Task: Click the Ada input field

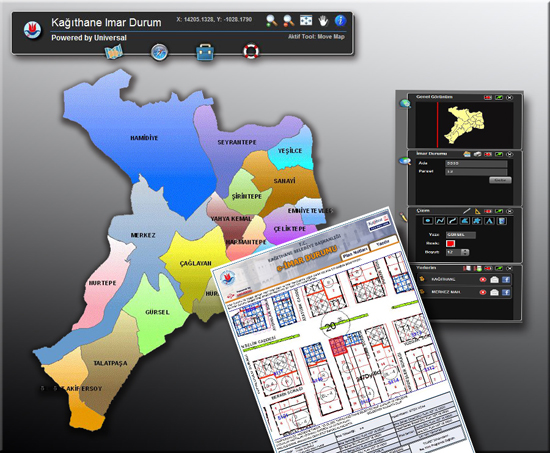Action: (476, 163)
